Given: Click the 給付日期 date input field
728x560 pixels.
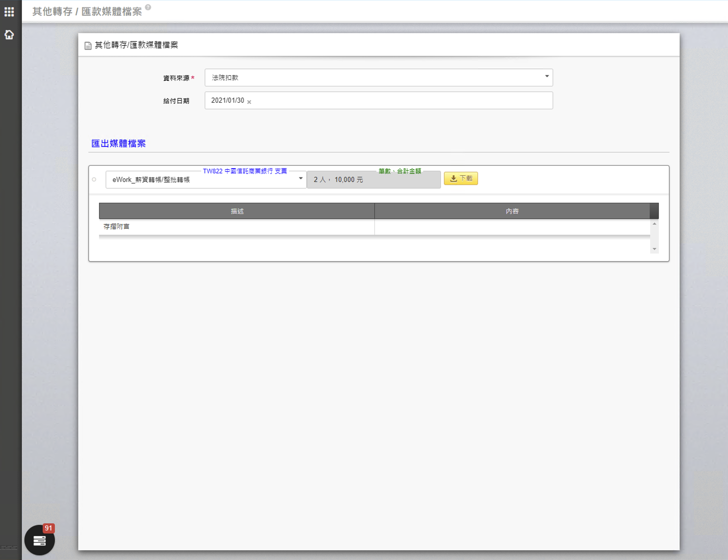Looking at the screenshot, I should tap(400, 100).
